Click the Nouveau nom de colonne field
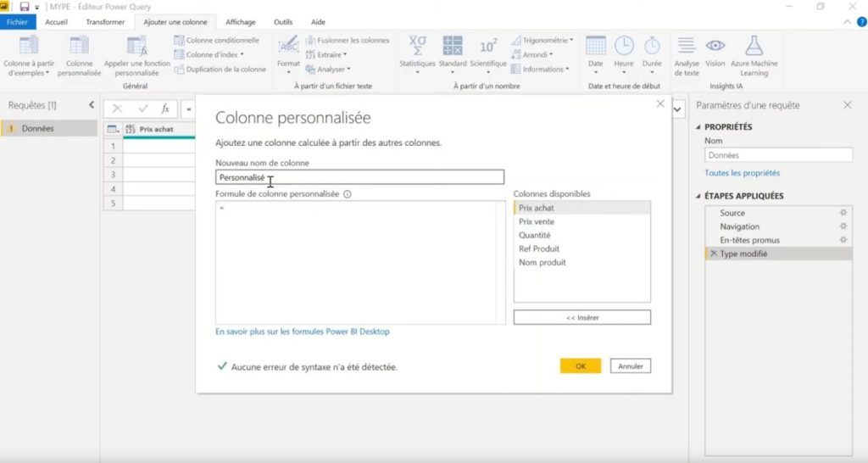Screen dimensions: 868x463 point(359,177)
